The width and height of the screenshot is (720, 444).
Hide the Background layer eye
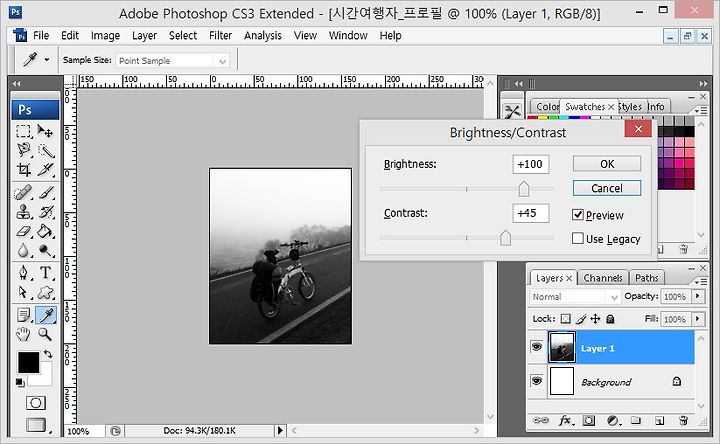point(537,381)
